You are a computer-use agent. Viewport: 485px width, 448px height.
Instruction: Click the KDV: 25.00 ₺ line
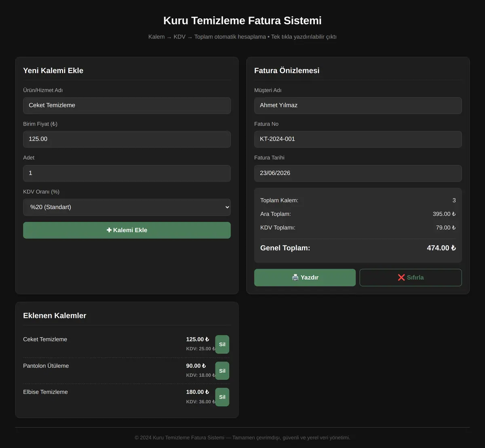[200, 349]
